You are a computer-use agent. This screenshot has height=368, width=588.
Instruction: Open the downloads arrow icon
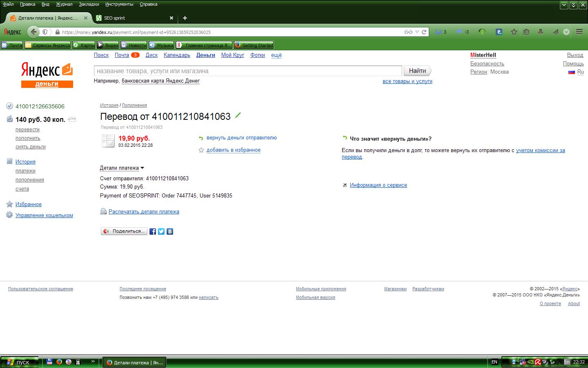[x=541, y=32]
